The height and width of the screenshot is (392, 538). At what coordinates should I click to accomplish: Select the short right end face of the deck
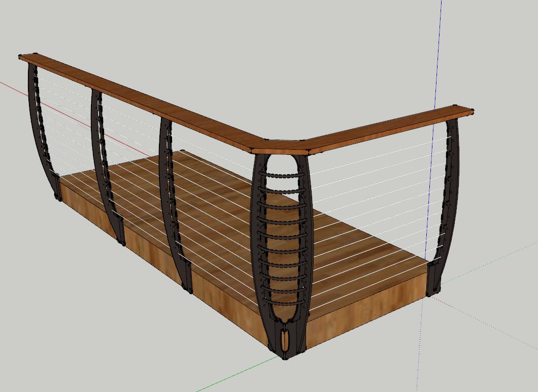point(365,310)
